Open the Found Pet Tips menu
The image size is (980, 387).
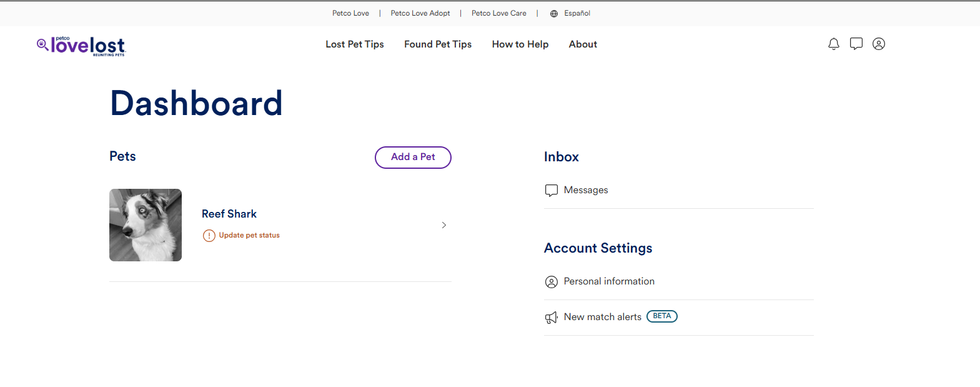pos(437,44)
